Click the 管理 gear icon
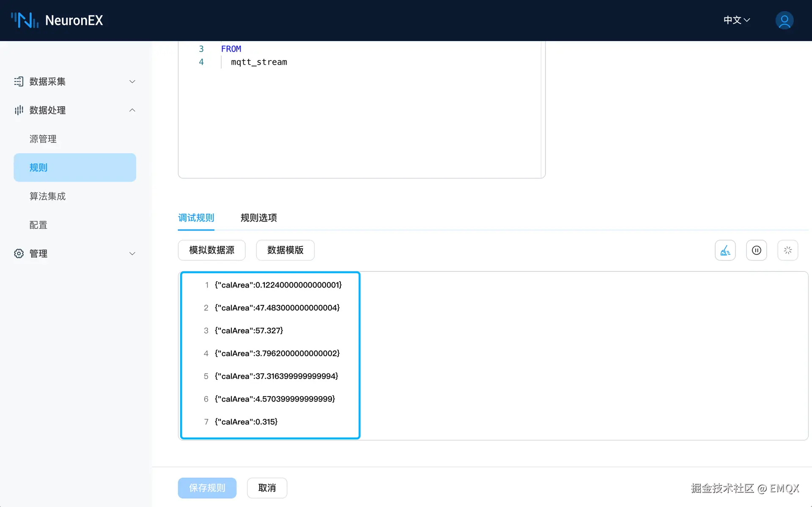 tap(19, 254)
